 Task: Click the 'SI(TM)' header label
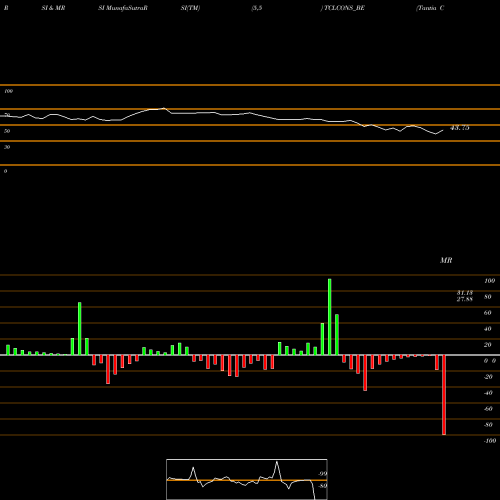(190, 8)
